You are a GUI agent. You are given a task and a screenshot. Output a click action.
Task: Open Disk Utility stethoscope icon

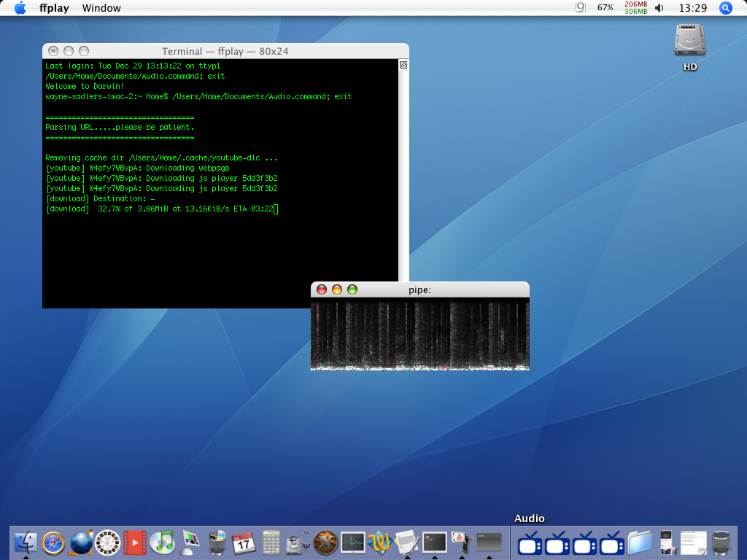[298, 542]
